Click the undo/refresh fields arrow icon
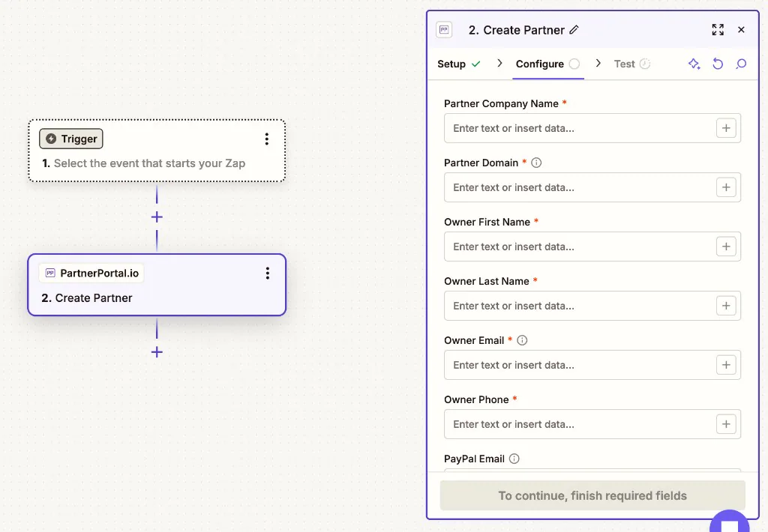The height and width of the screenshot is (532, 768). [x=718, y=64]
